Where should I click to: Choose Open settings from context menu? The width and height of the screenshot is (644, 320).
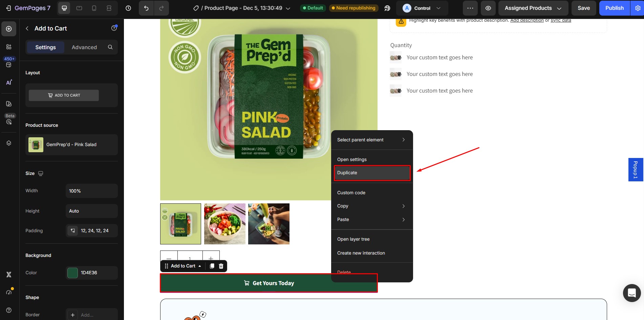372,159
